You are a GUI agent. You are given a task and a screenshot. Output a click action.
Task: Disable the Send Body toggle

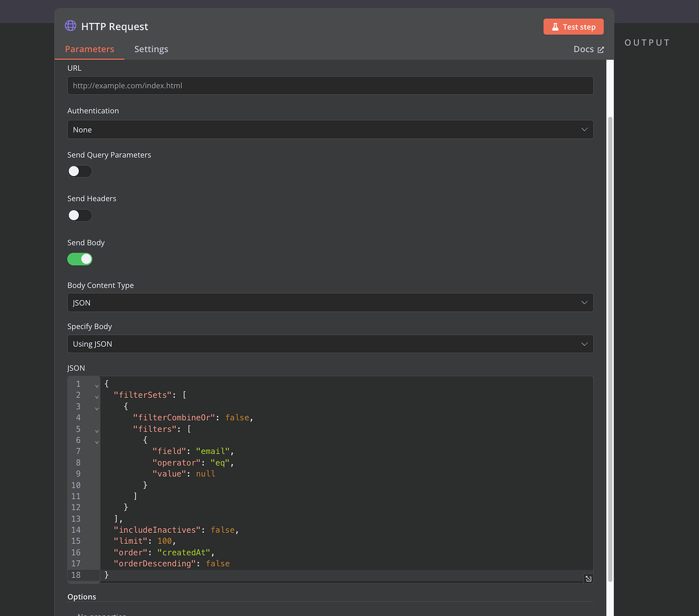pyautogui.click(x=80, y=259)
